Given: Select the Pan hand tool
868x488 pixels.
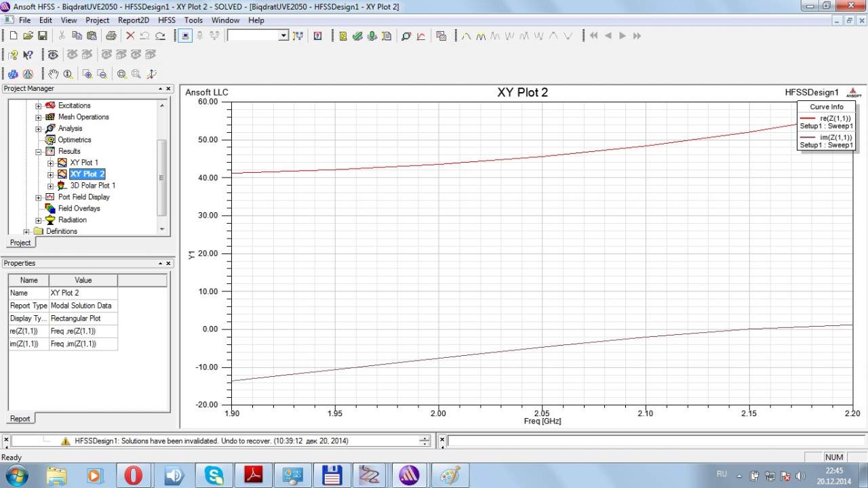Looking at the screenshot, I should [53, 74].
